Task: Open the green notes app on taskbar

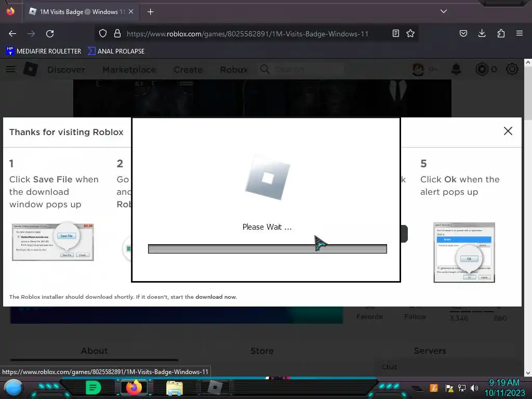Action: (x=92, y=388)
